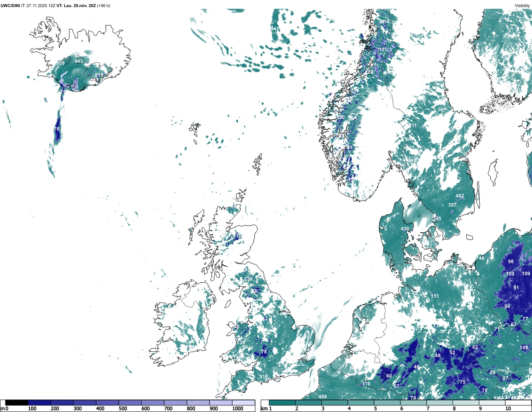Click the '89' value over Czechia
Image resolution: width=532 pixels, height=412 pixels.
pos(493,373)
